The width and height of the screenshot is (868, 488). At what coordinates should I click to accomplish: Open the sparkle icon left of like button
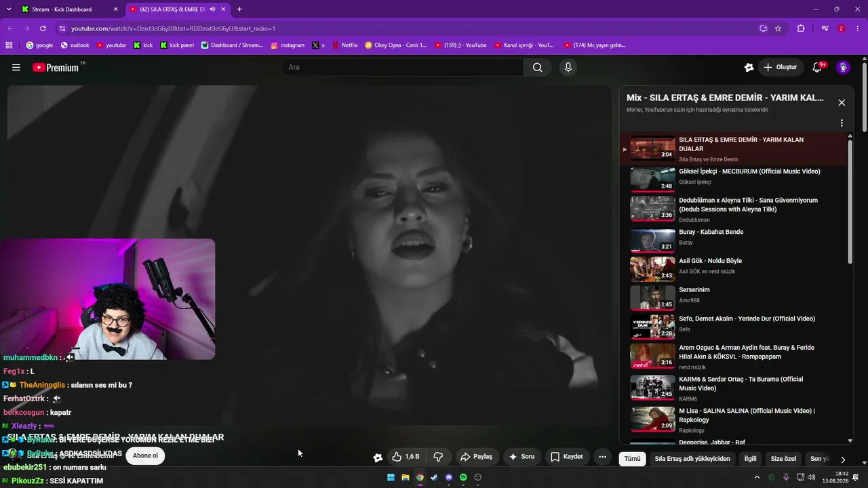point(378,457)
